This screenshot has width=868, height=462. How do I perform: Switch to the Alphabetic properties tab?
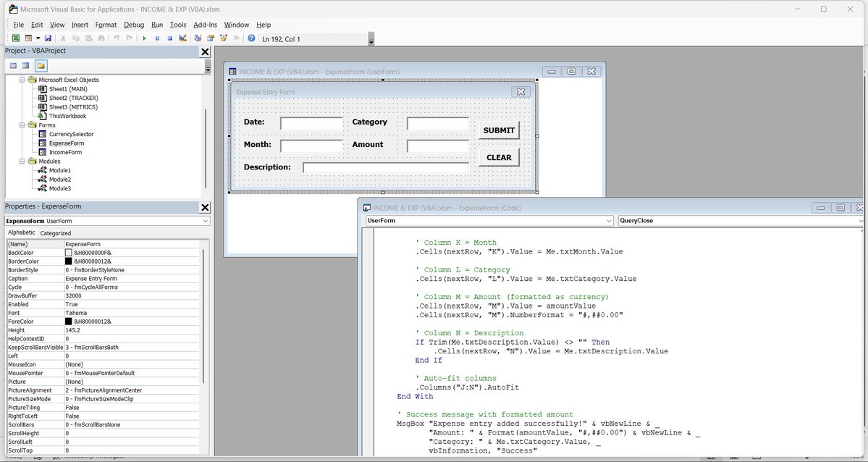pyautogui.click(x=21, y=232)
